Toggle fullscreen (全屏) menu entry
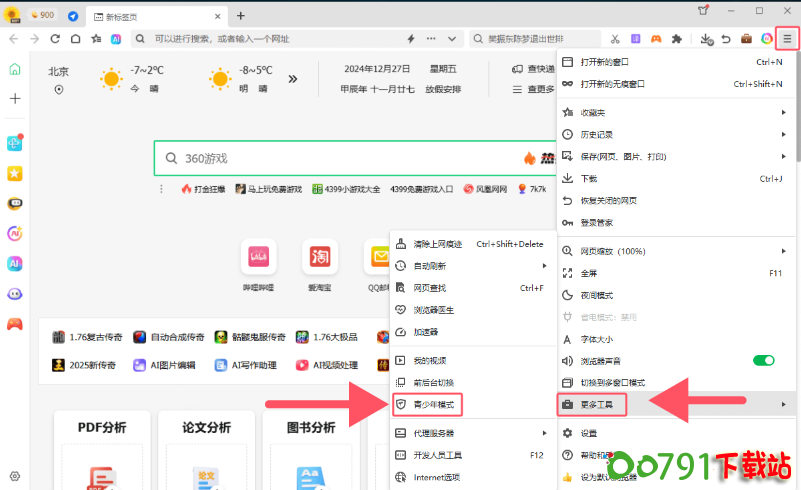Screen dimensions: 801x490 click(589, 273)
